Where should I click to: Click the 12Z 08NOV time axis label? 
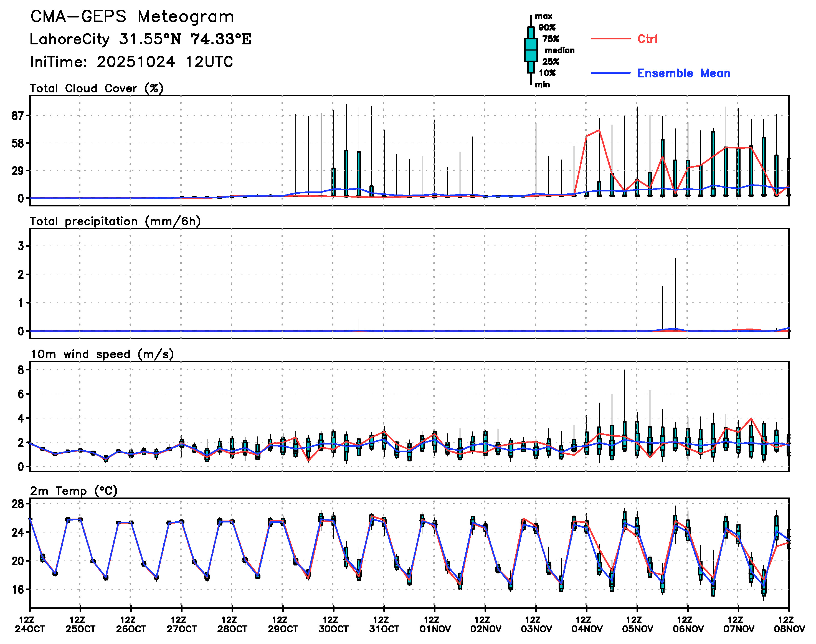click(789, 624)
